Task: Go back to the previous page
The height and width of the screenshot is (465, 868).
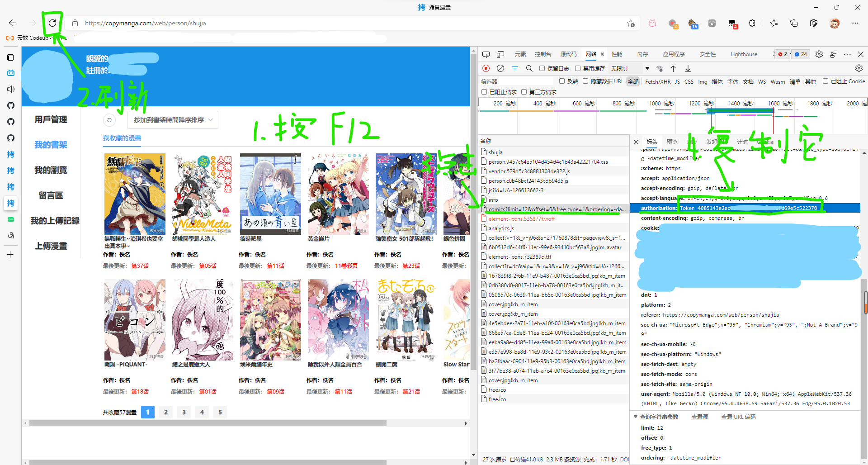Action: [x=13, y=23]
